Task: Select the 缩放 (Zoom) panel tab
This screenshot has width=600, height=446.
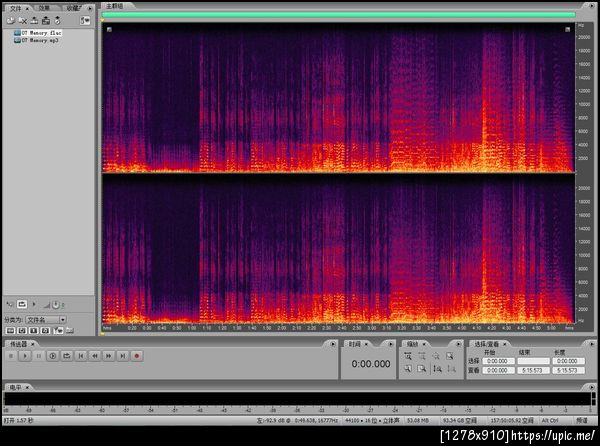Action: pos(412,344)
